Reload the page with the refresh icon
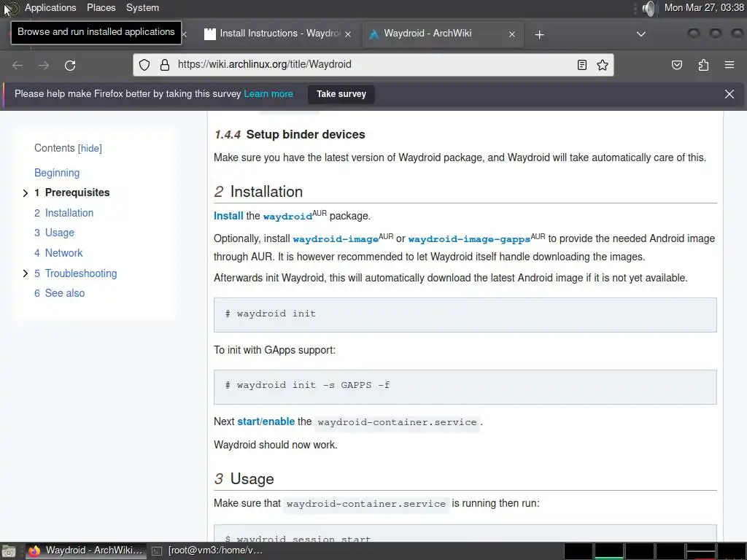Viewport: 747px width, 560px height. (x=70, y=65)
